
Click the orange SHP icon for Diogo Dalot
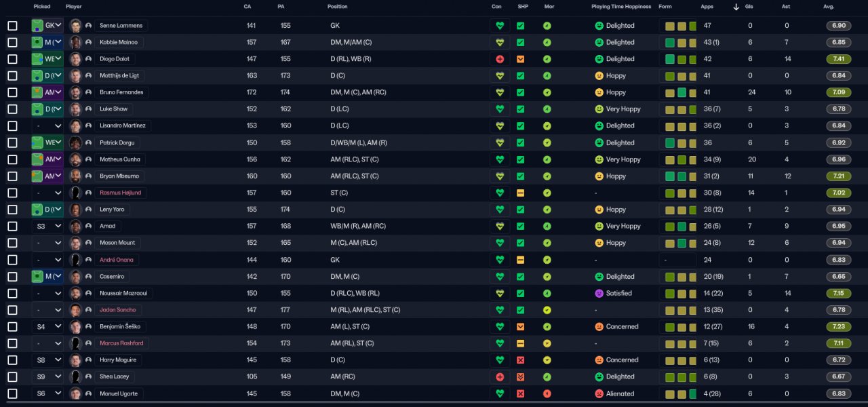[x=520, y=59]
